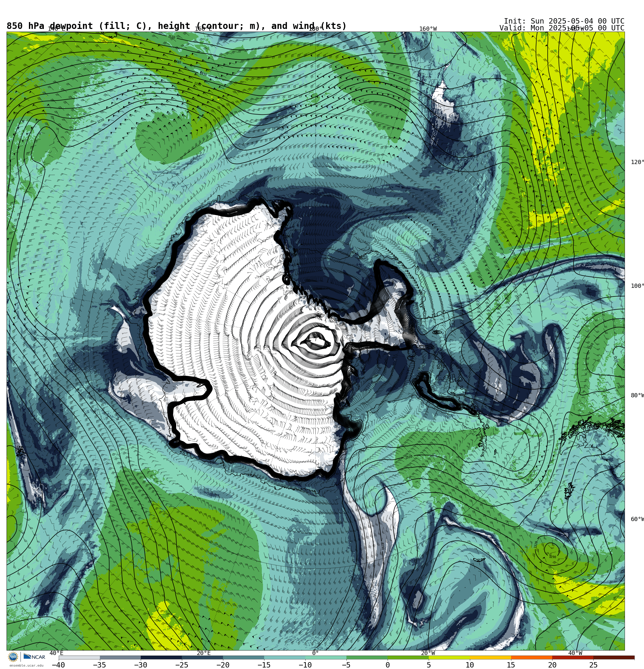
Task: Click the '100°' longitude label on right edge
Action: (x=637, y=286)
